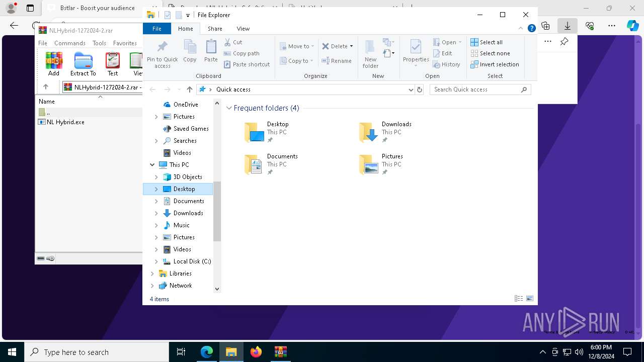Screen dimensions: 644x362
Task: Open WinRAR Commands menu
Action: coord(70,43)
